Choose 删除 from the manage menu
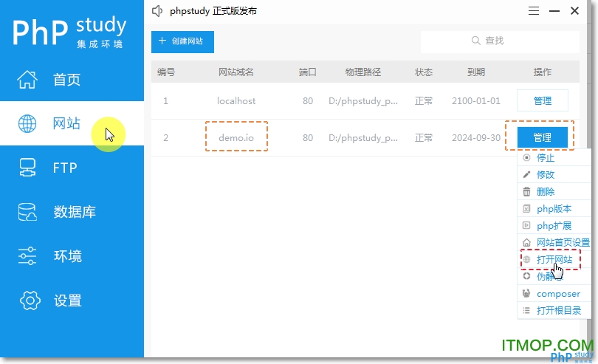Viewport: 598px width, 364px height. 554,191
